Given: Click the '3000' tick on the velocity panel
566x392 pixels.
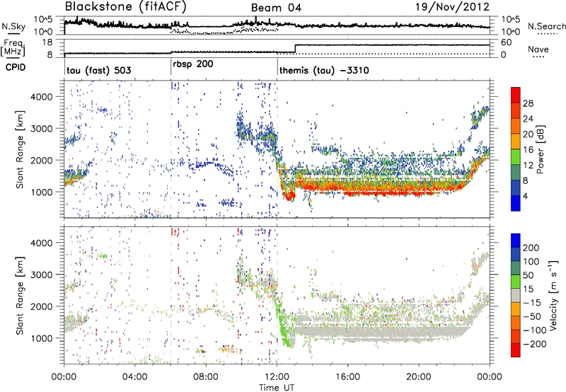Looking at the screenshot, I should [x=42, y=275].
